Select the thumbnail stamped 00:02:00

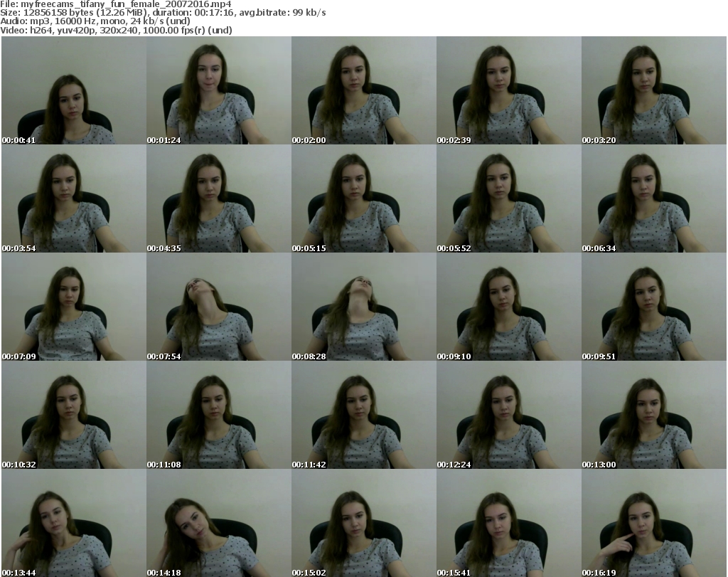(363, 90)
